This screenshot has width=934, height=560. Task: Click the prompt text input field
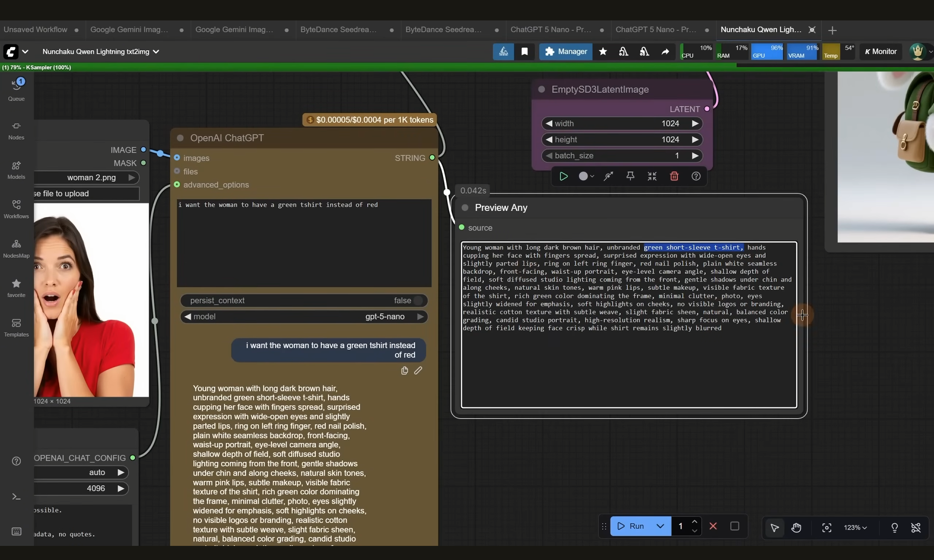[x=304, y=242]
